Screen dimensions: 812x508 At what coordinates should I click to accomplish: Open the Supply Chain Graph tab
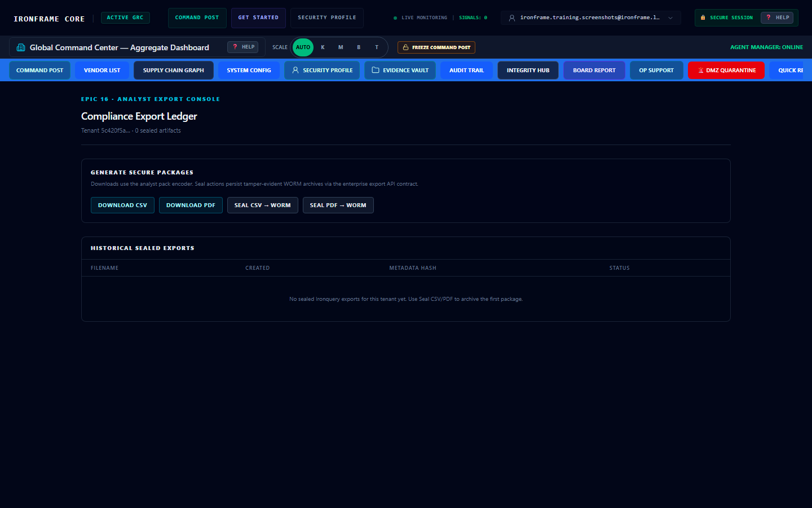point(174,70)
